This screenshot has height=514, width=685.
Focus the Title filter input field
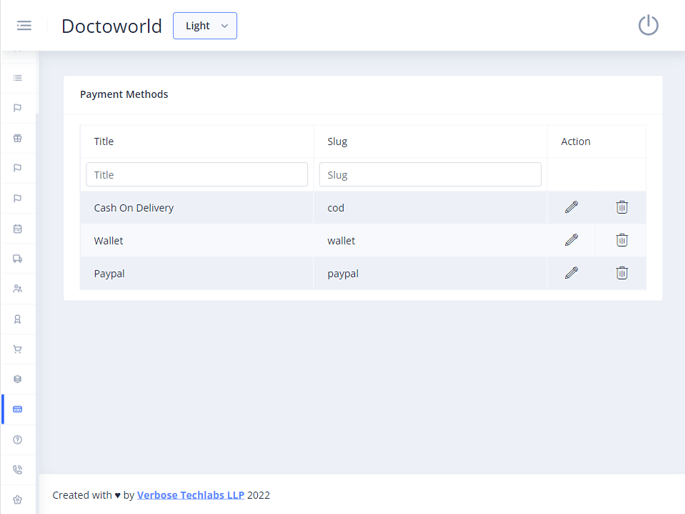[x=196, y=175]
